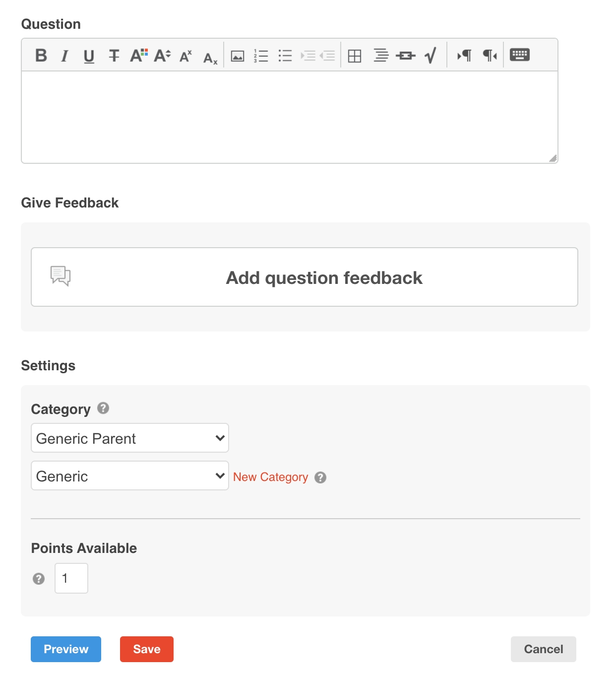616x679 pixels.
Task: Apply underline formatting
Action: point(89,56)
